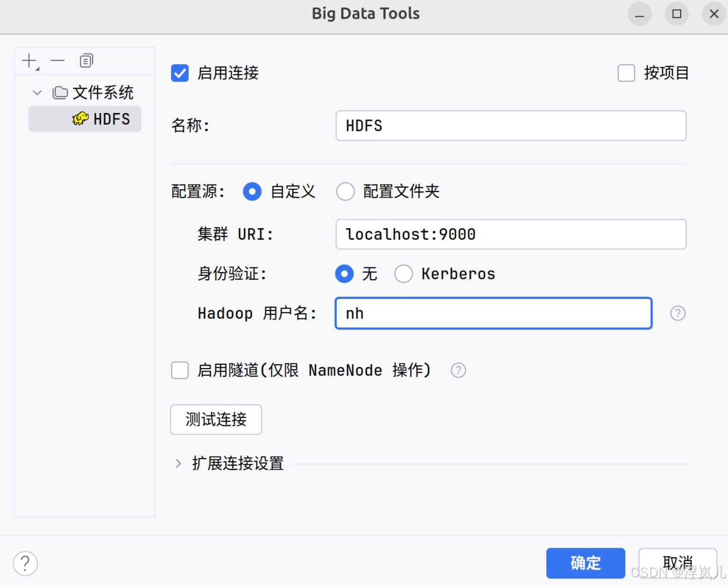
Task: Click the remove connection minus icon
Action: click(x=57, y=61)
